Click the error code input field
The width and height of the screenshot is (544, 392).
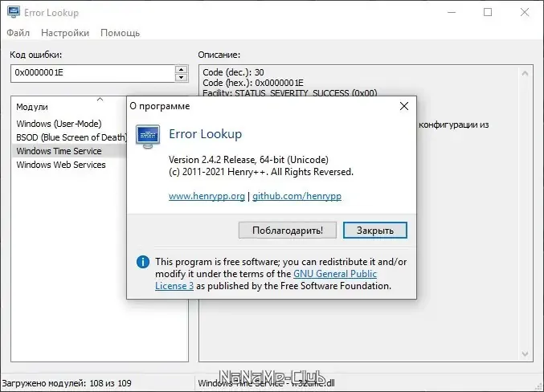pyautogui.click(x=93, y=73)
